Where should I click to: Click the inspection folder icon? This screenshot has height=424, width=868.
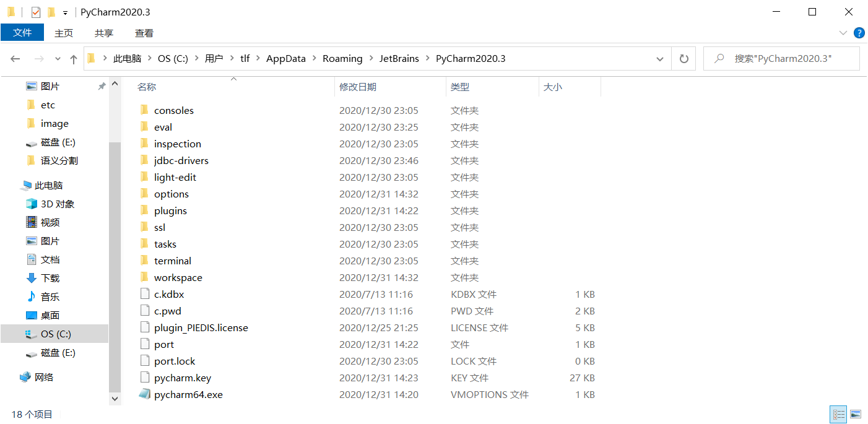pos(144,144)
